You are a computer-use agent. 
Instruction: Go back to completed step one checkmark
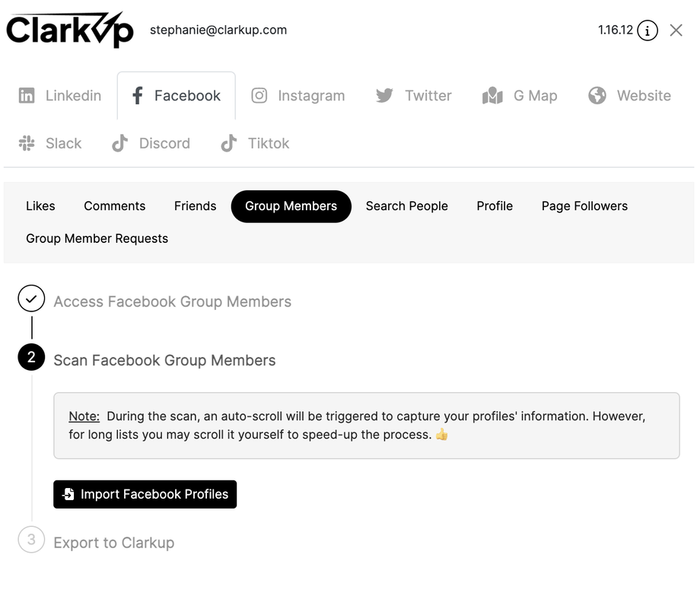click(31, 300)
